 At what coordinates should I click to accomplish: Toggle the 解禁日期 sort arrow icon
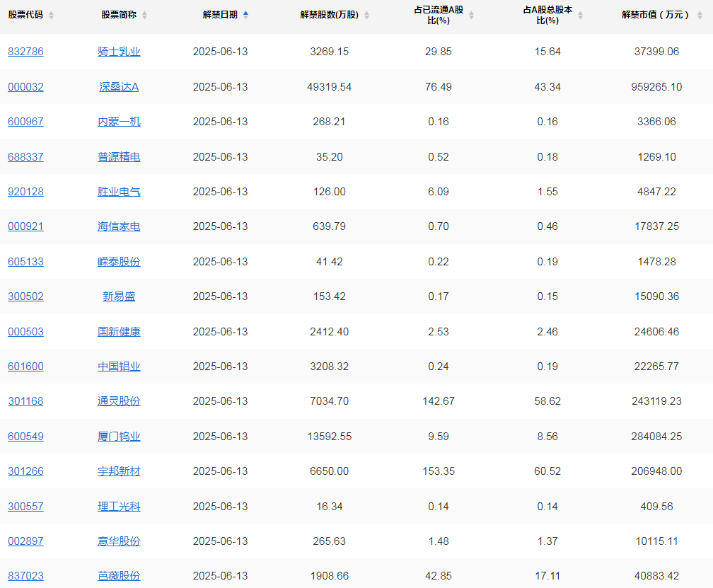[245, 15]
